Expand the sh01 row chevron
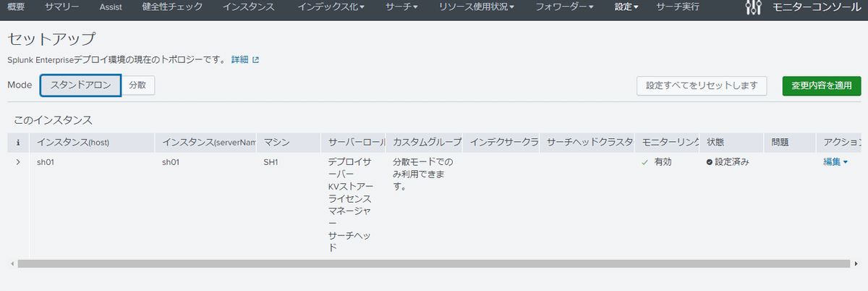 click(x=18, y=162)
